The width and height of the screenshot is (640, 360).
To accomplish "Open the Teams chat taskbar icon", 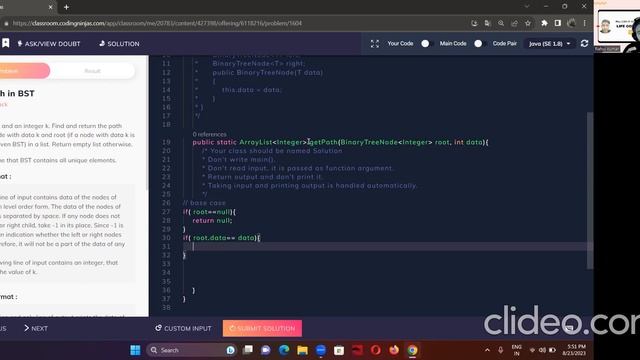I will pos(266,350).
